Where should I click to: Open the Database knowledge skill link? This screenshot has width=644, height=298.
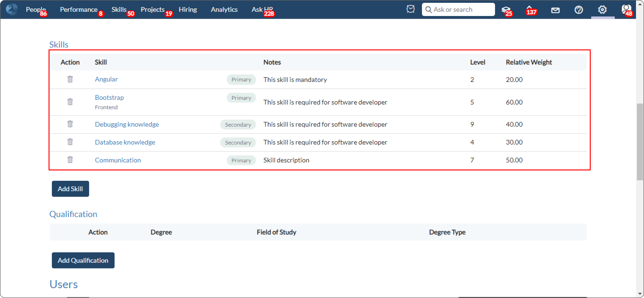click(125, 142)
